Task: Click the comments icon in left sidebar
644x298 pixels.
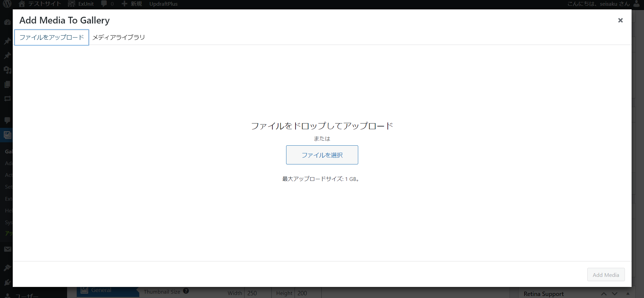Action: tap(7, 120)
